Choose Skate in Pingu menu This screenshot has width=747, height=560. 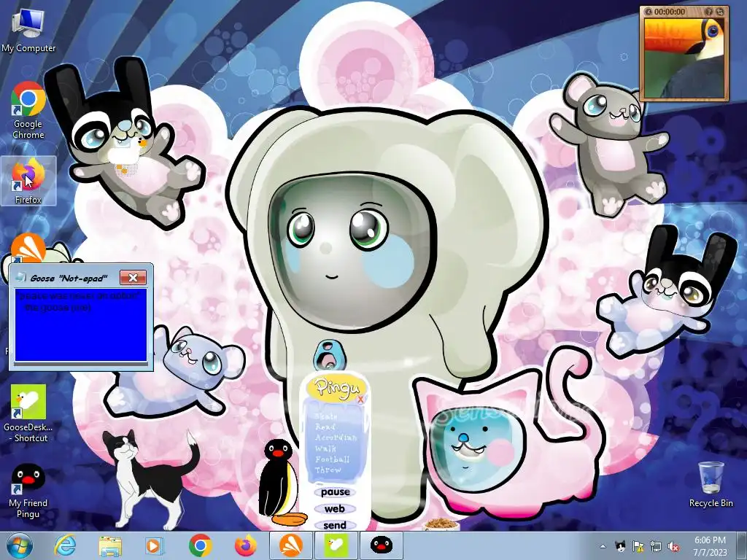point(326,416)
